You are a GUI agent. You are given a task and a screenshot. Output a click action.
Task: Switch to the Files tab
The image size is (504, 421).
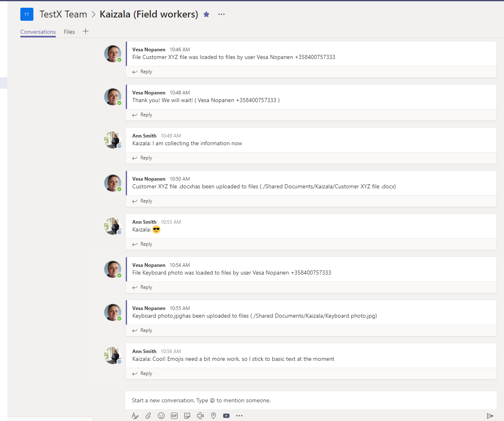click(69, 32)
